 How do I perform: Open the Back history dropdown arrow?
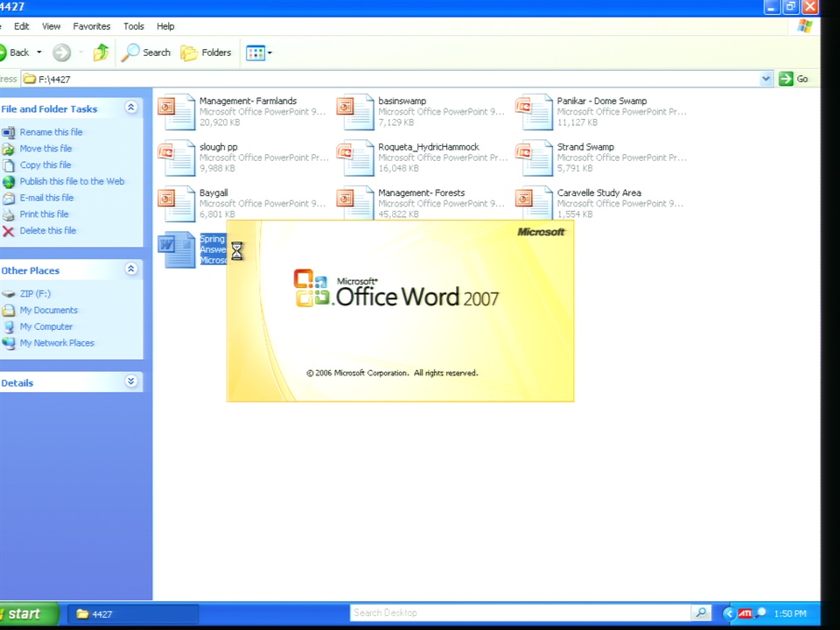(x=39, y=52)
